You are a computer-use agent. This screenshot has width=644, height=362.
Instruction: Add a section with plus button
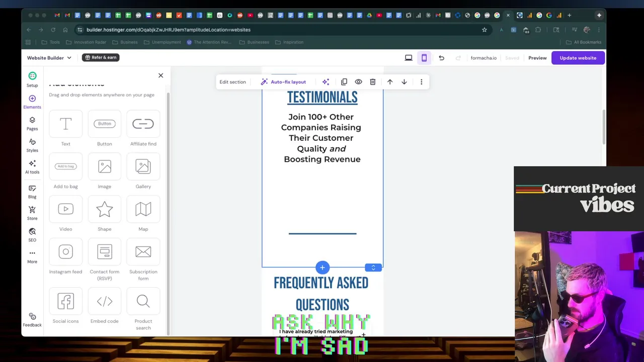coord(323,267)
